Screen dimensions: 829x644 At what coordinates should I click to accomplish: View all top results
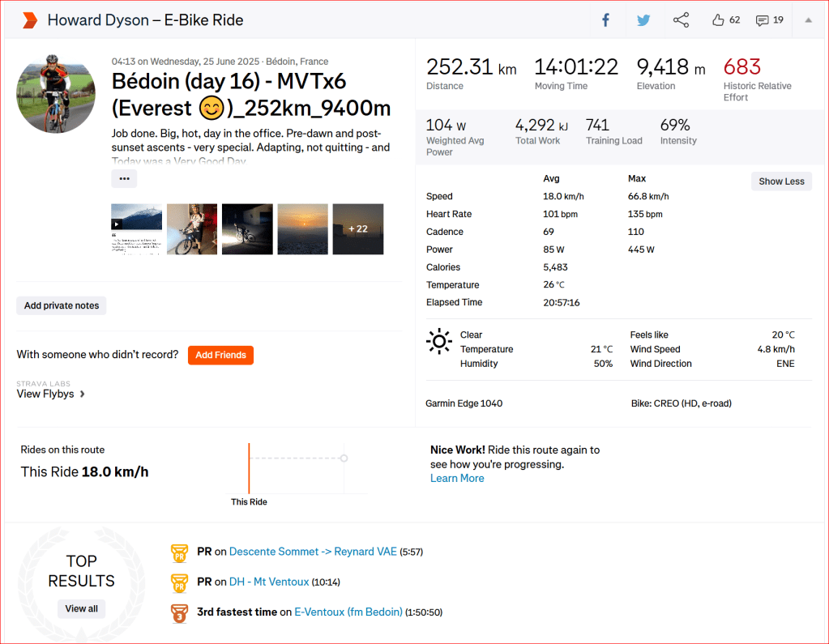(x=81, y=608)
